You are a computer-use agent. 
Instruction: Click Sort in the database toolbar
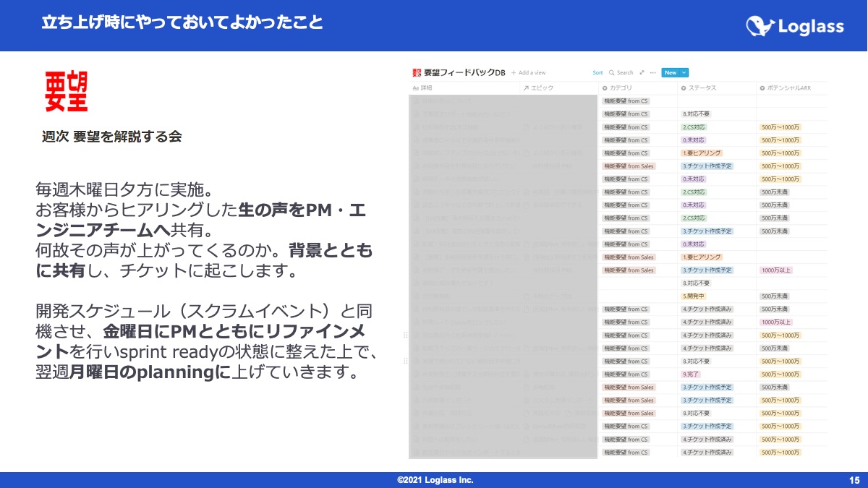click(597, 73)
